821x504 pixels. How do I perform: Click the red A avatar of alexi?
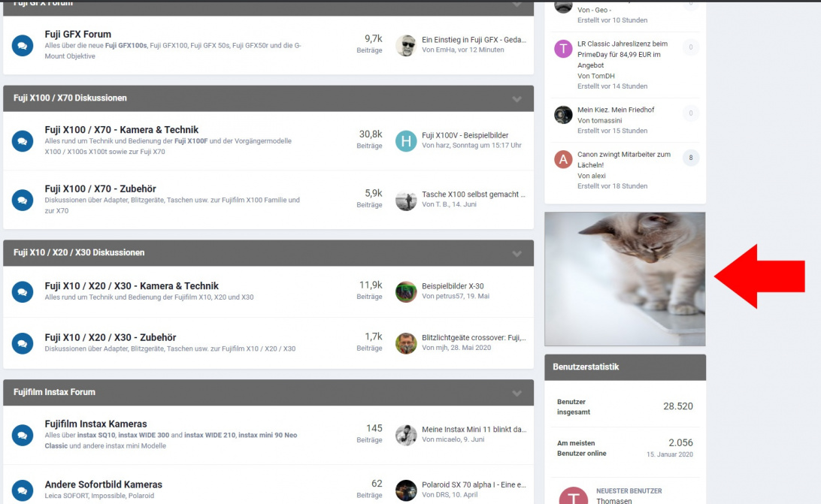coord(563,159)
